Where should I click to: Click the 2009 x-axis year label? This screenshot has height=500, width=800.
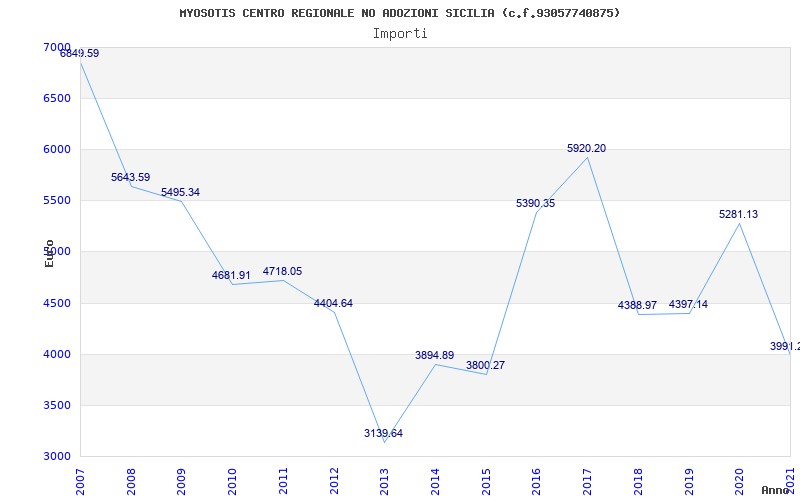pyautogui.click(x=182, y=482)
